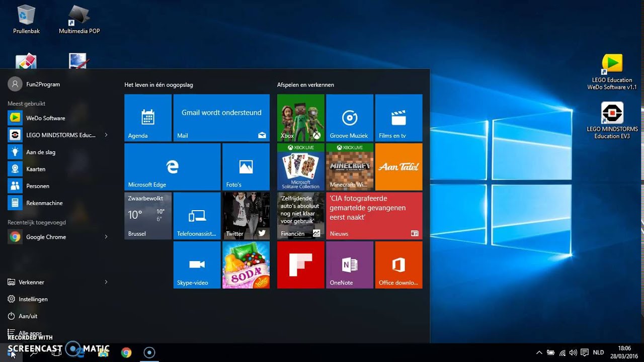Switch the NLD input language indicator
Viewport: 644px width, 362px height.
(598, 352)
